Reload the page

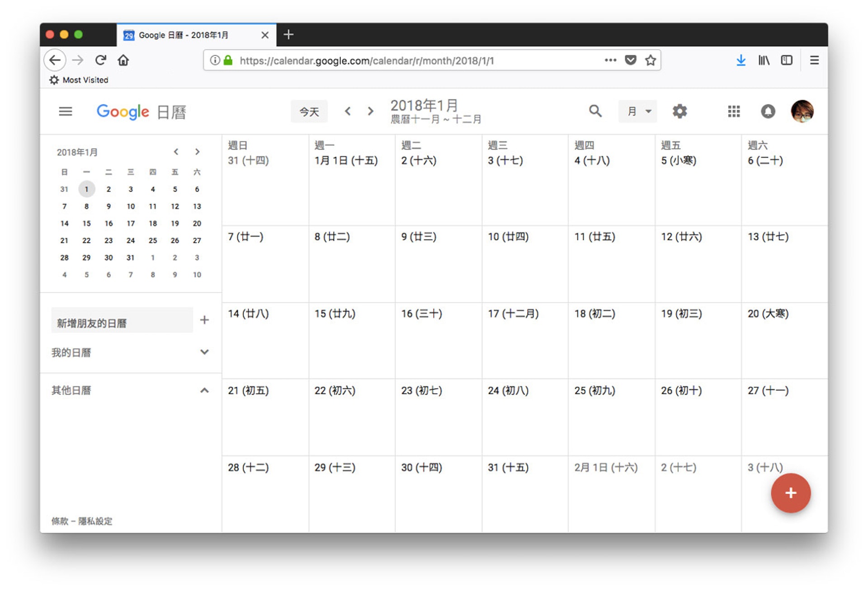(x=100, y=60)
